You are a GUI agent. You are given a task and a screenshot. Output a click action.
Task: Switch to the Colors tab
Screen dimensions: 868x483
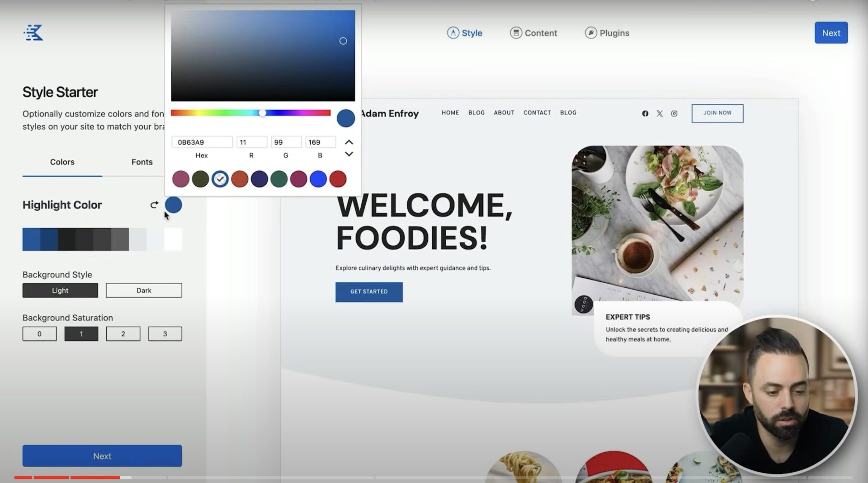pos(62,162)
